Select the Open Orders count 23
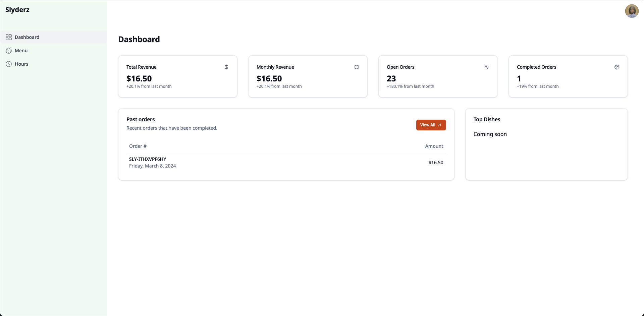The image size is (644, 316). [x=391, y=78]
